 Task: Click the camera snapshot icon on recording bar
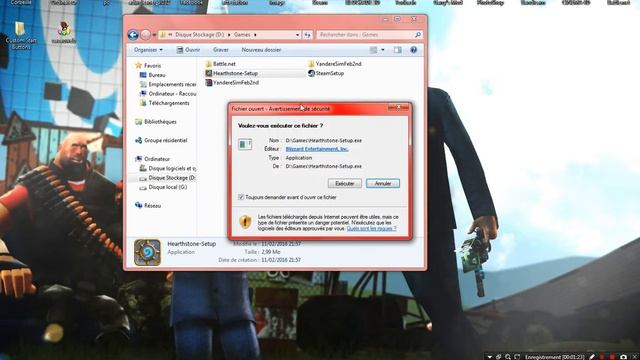(623, 357)
